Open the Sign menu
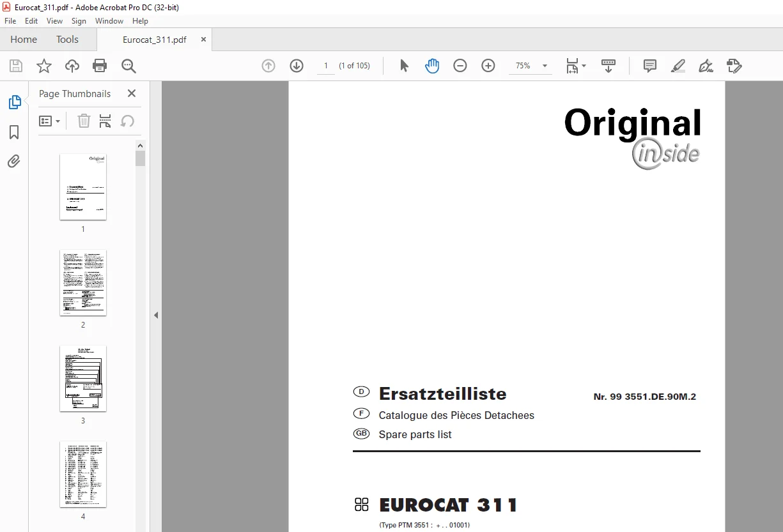Viewport: 783px width, 532px height. click(x=79, y=21)
